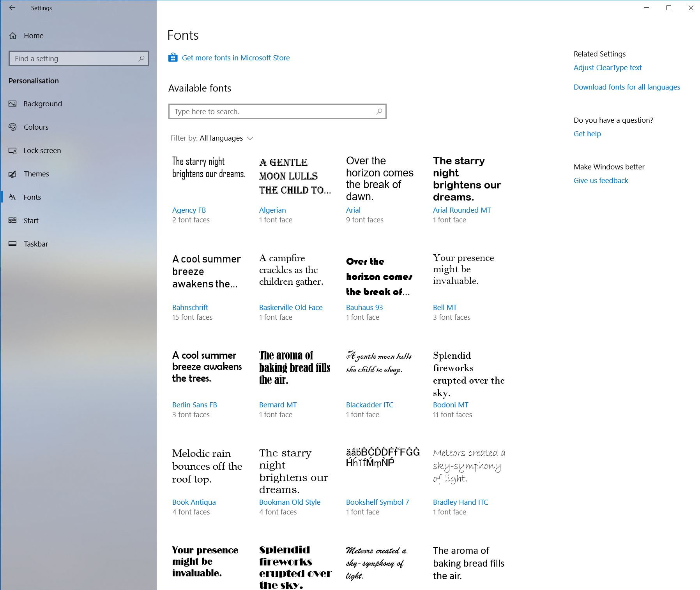
Task: Open Filter by All languages dropdown
Action: (212, 138)
